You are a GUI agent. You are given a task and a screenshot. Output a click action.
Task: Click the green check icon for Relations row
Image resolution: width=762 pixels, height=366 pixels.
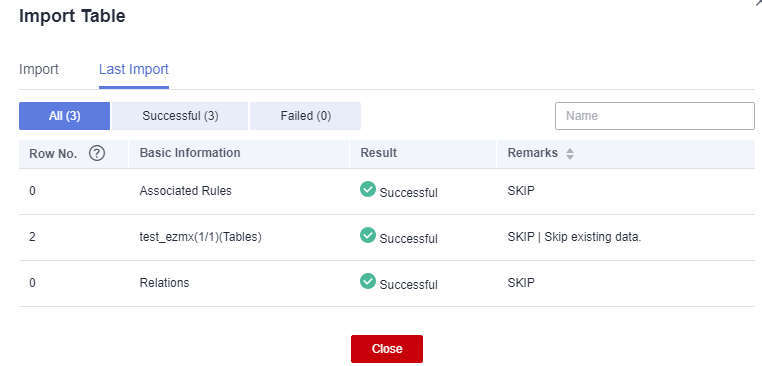tap(368, 281)
